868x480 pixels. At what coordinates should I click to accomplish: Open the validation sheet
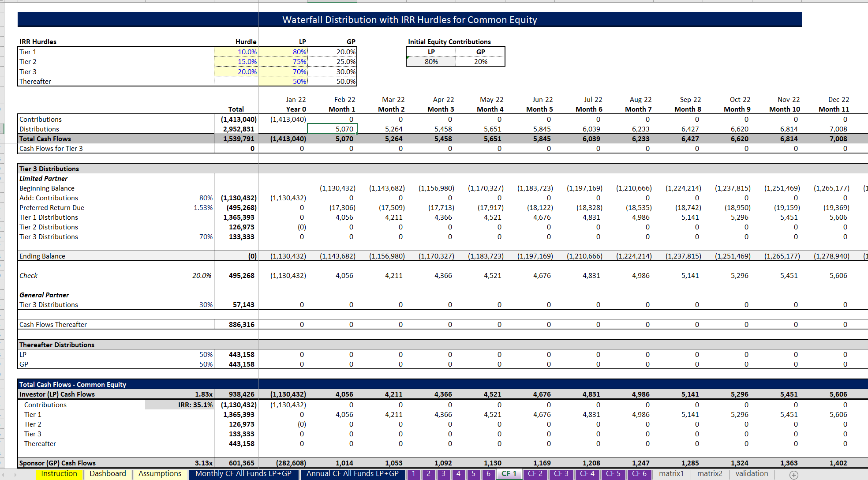tap(752, 474)
